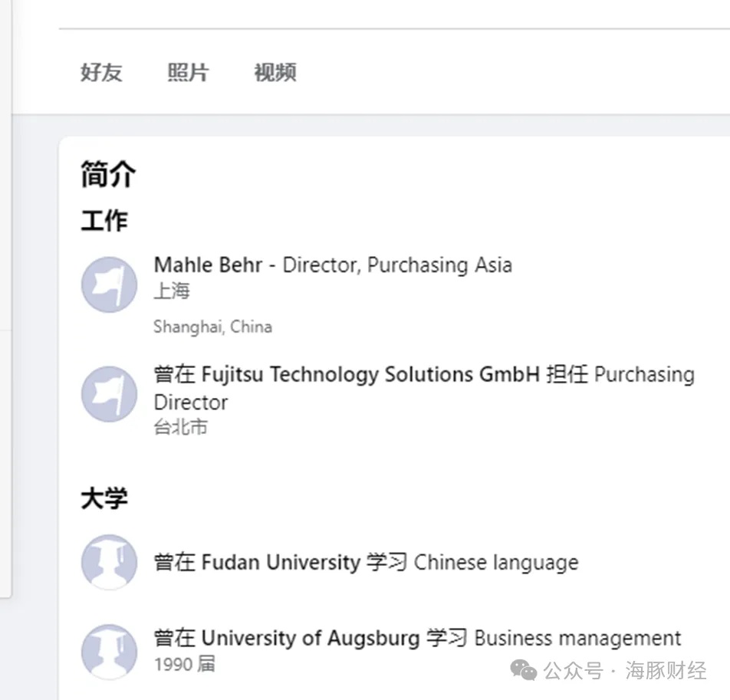Click the 1990 届 class year text
Viewport: 730px width, 700px height.
pos(185,664)
